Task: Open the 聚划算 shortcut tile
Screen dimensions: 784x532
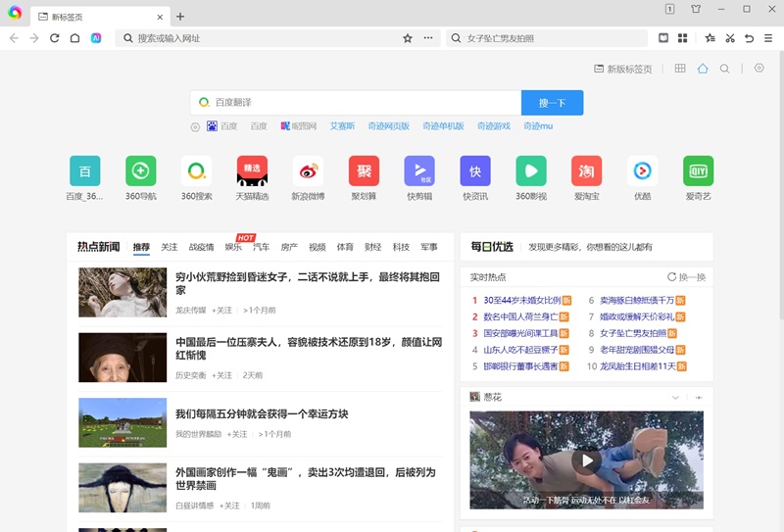Action: click(x=364, y=178)
